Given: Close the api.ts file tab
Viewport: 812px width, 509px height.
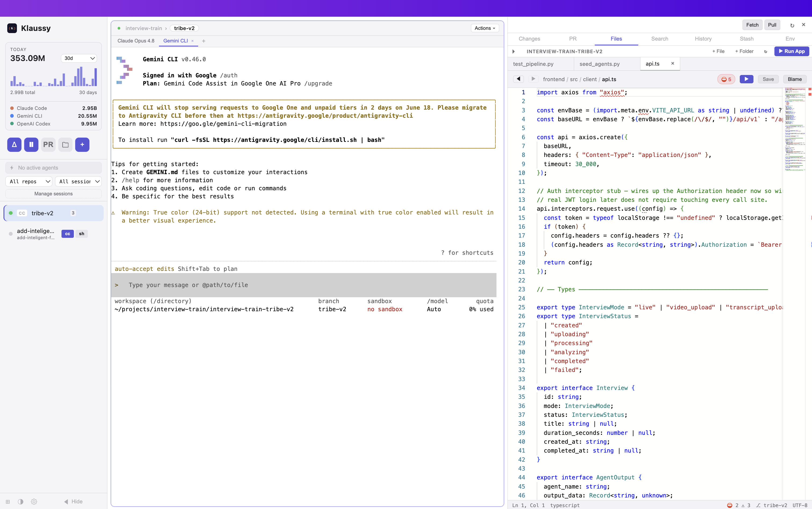Looking at the screenshot, I should [673, 64].
